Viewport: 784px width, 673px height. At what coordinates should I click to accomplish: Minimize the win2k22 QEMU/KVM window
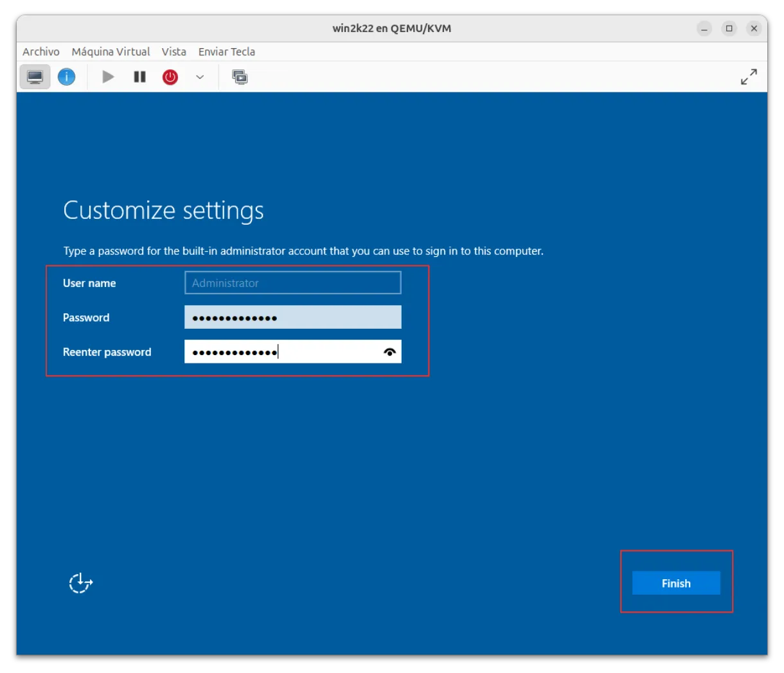(704, 28)
